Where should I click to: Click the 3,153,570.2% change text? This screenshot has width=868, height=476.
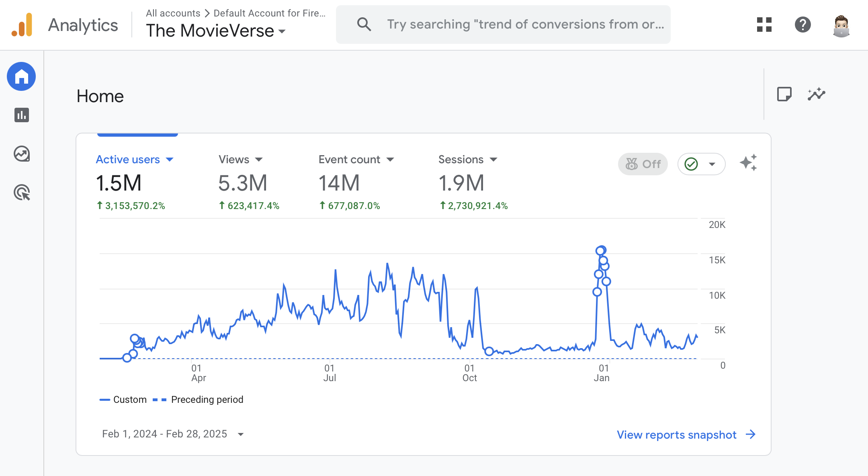(x=131, y=206)
